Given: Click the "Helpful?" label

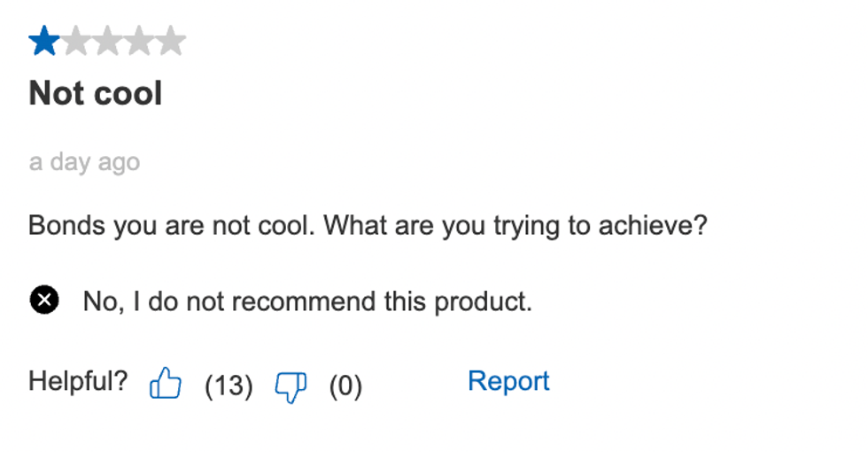Looking at the screenshot, I should pos(78,381).
